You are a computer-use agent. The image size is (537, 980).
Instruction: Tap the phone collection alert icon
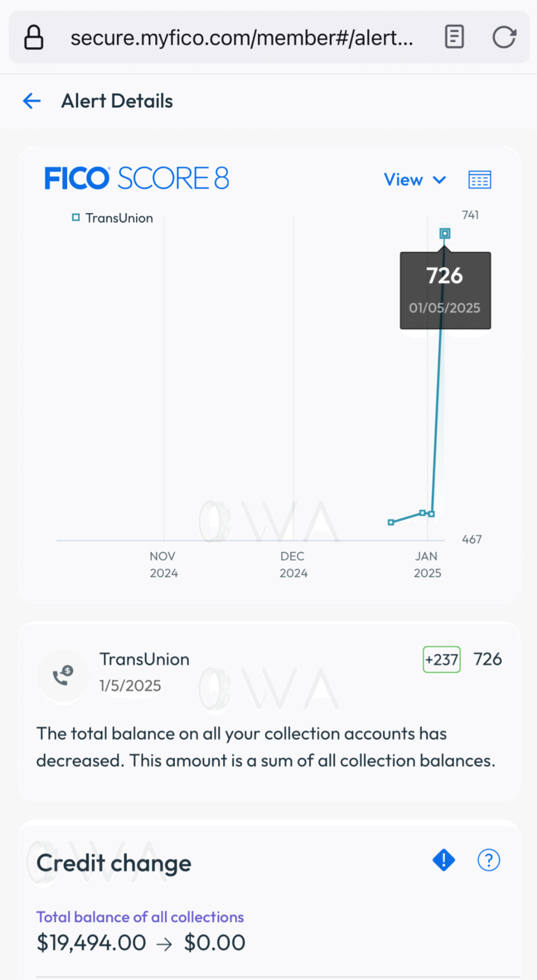coord(63,675)
